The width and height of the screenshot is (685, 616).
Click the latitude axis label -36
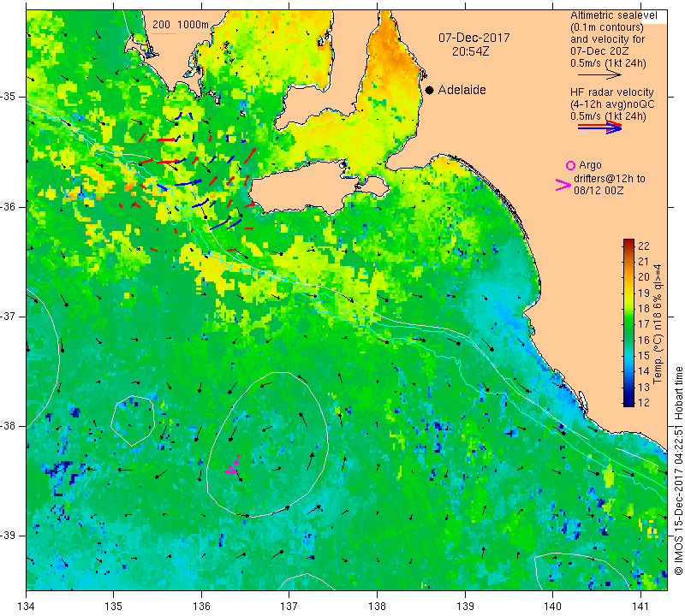(x=9, y=206)
